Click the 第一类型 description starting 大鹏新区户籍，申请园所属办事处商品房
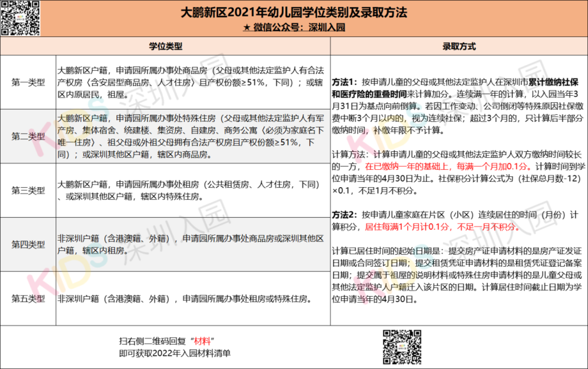Viewport: 588px width, 369px height. click(190, 82)
